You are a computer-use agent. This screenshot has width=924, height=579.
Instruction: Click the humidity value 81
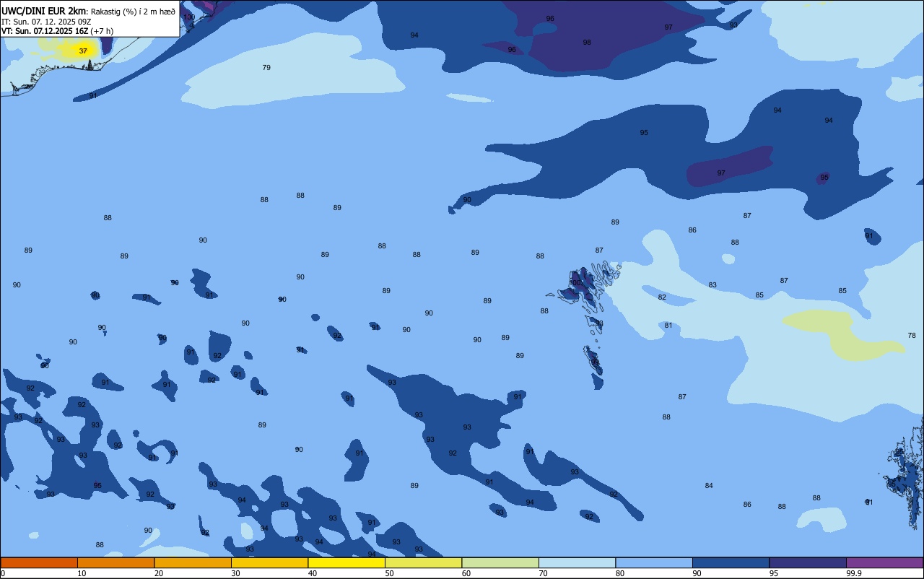point(668,325)
